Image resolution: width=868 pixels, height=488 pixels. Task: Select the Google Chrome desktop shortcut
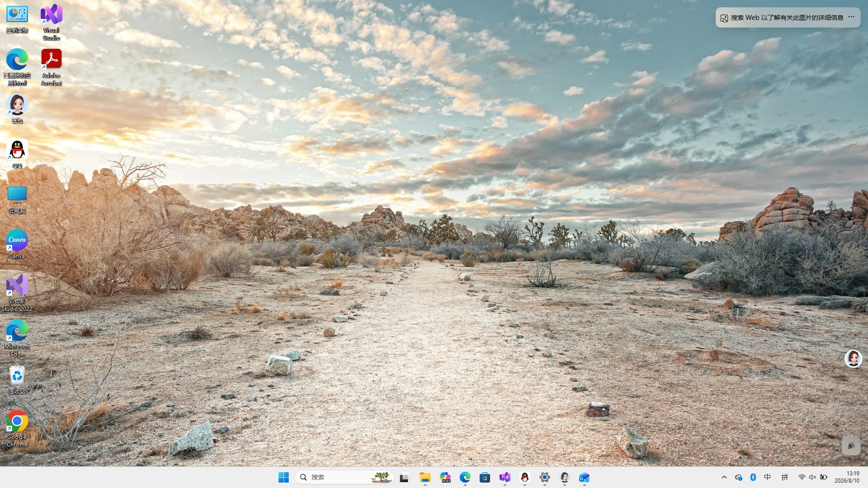click(17, 429)
